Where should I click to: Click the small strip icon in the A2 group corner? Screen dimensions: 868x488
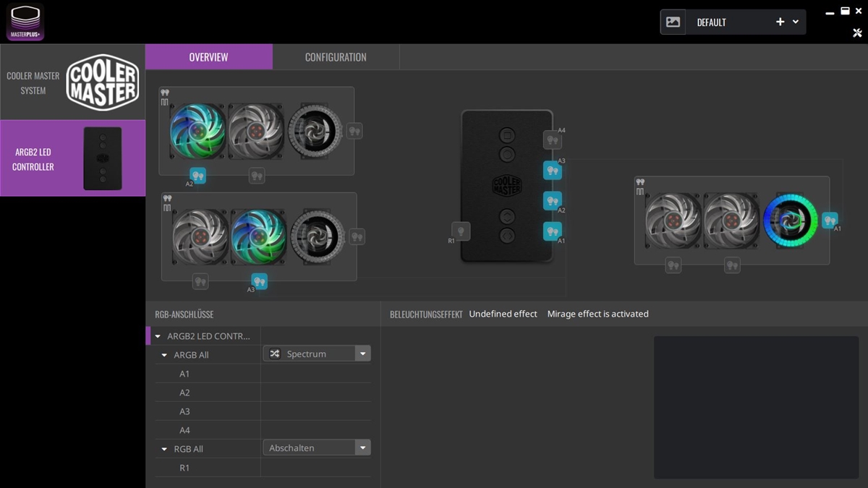[164, 103]
